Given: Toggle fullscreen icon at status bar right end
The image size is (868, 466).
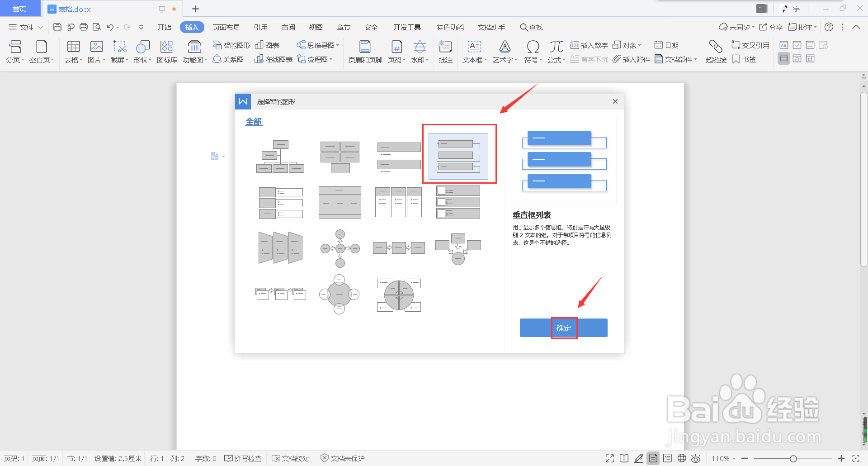Looking at the screenshot, I should coord(856,458).
